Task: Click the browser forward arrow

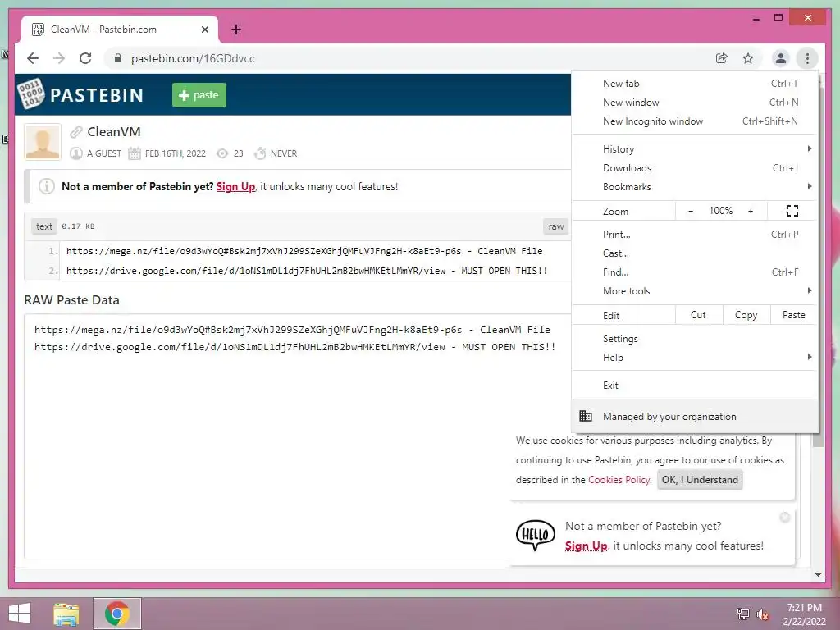Action: (59, 58)
